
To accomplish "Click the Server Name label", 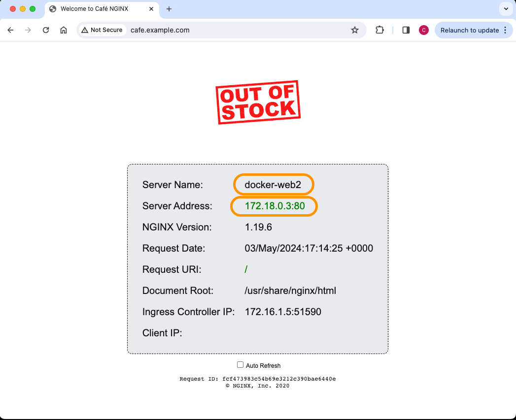I will tap(172, 185).
